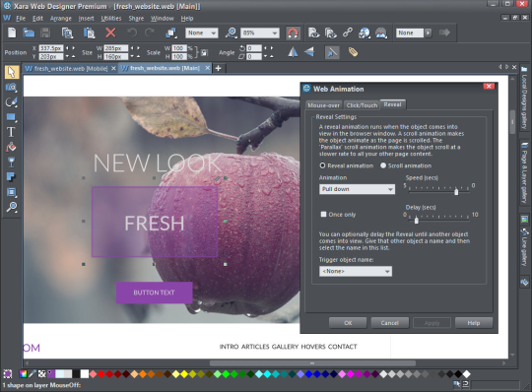This screenshot has width=532, height=392.
Task: Open the Local Designs gallery side tab
Action: (524, 98)
